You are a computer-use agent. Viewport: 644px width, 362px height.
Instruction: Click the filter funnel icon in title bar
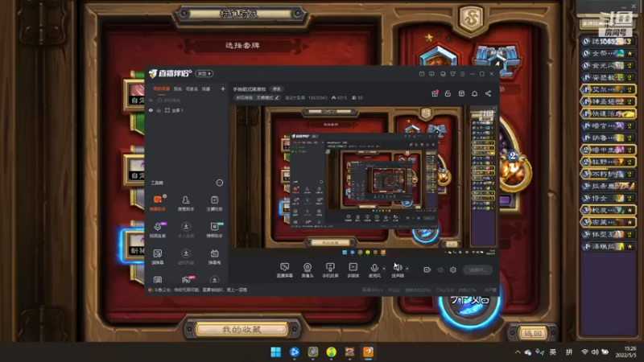452,74
